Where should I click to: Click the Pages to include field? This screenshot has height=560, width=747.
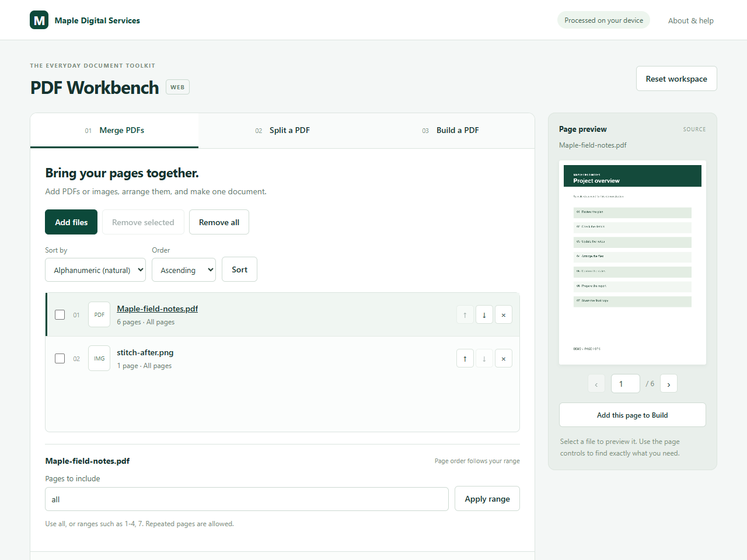point(247,499)
